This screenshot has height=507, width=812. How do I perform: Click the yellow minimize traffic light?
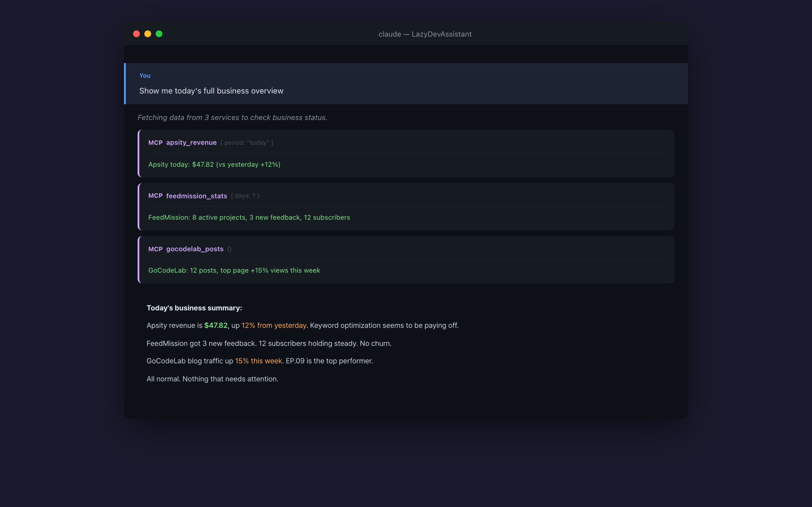point(147,34)
